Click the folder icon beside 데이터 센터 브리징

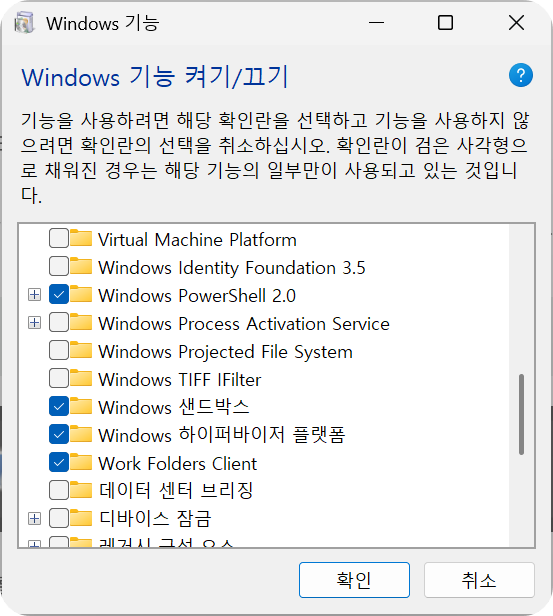pyautogui.click(x=81, y=490)
